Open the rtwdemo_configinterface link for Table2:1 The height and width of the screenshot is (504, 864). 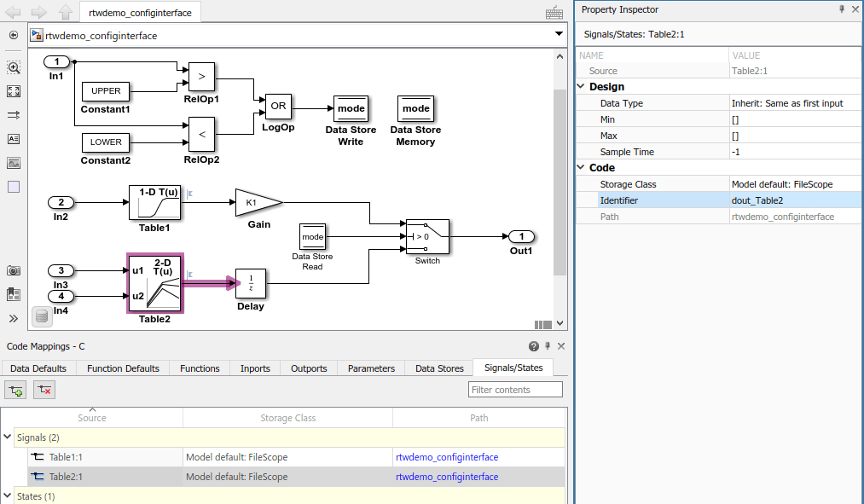tap(447, 477)
